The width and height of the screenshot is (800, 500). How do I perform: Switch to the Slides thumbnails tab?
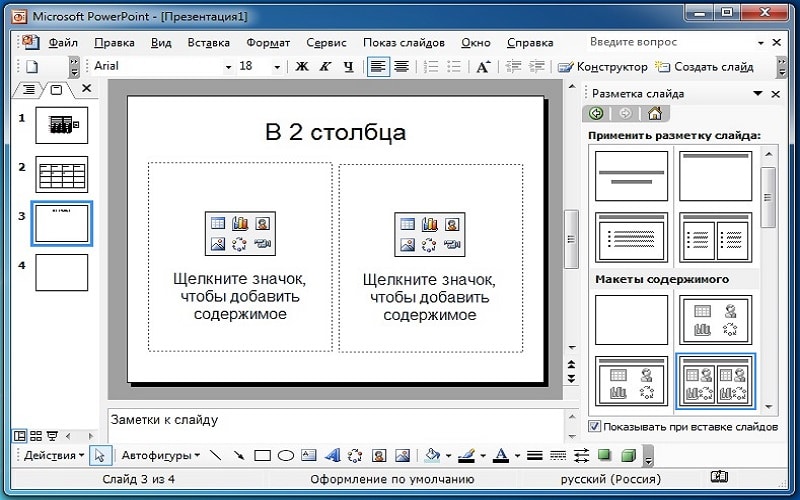point(56,90)
